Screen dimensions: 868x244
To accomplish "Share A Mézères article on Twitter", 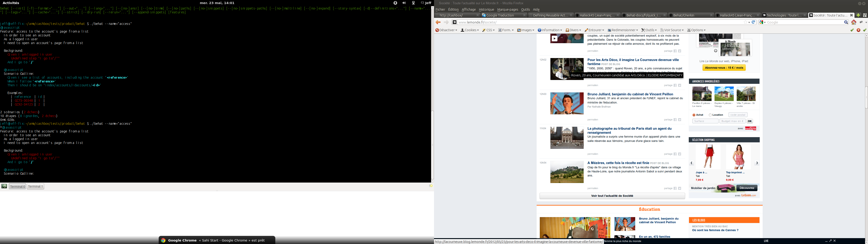I will 680,188.
